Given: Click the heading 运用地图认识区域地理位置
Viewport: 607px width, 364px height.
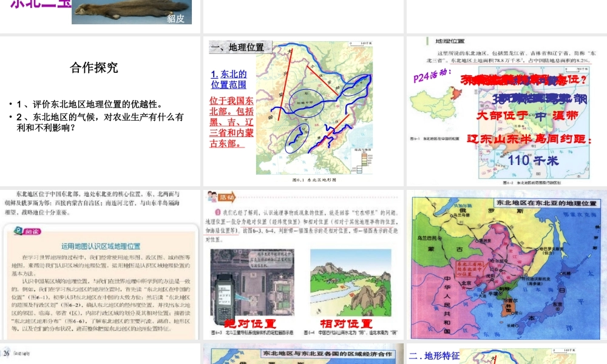Looking at the screenshot, I should coord(101,246).
